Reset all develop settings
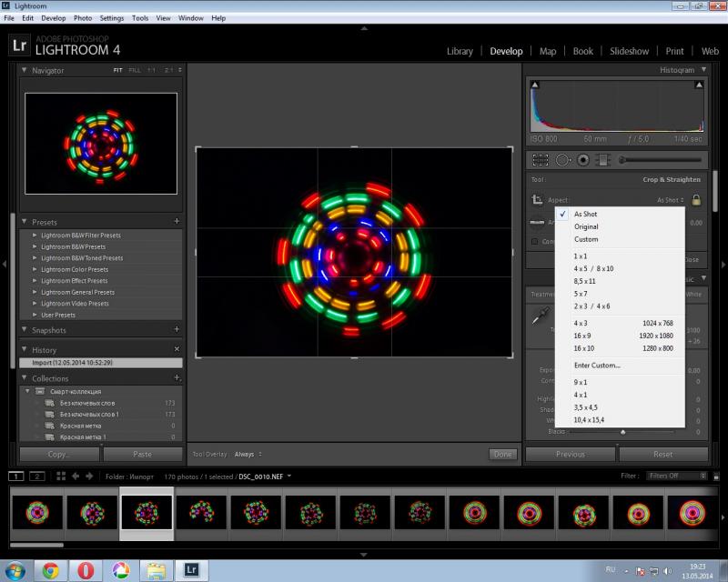The image size is (728, 582). [x=663, y=454]
